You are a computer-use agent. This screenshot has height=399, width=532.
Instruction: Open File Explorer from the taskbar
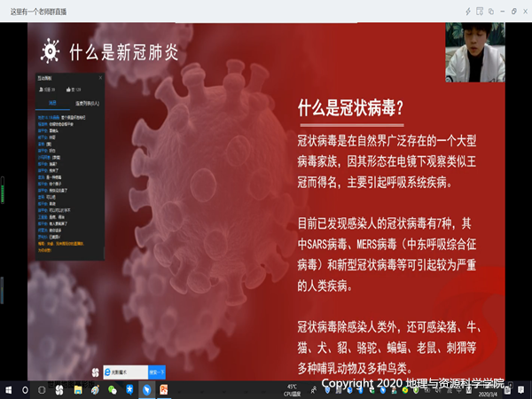coord(78,389)
